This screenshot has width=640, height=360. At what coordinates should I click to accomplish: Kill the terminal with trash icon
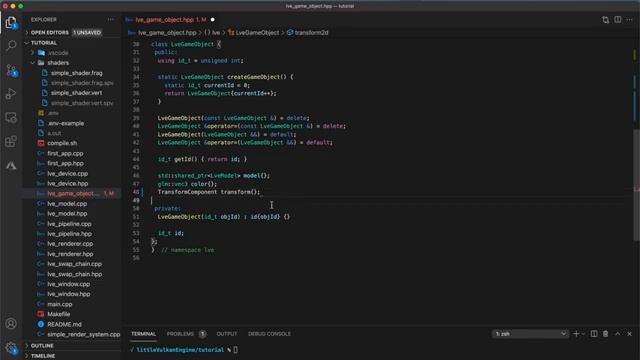pos(606,334)
